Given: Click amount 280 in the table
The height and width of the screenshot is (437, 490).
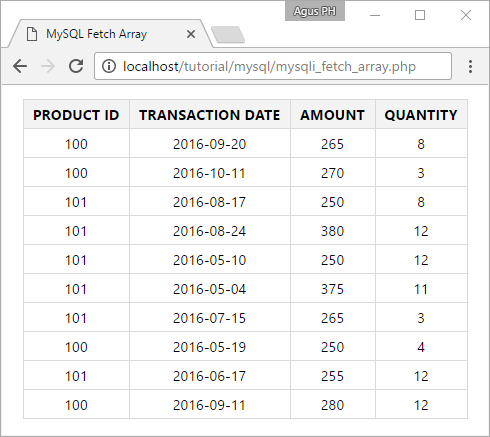Looking at the screenshot, I should coord(333,405).
